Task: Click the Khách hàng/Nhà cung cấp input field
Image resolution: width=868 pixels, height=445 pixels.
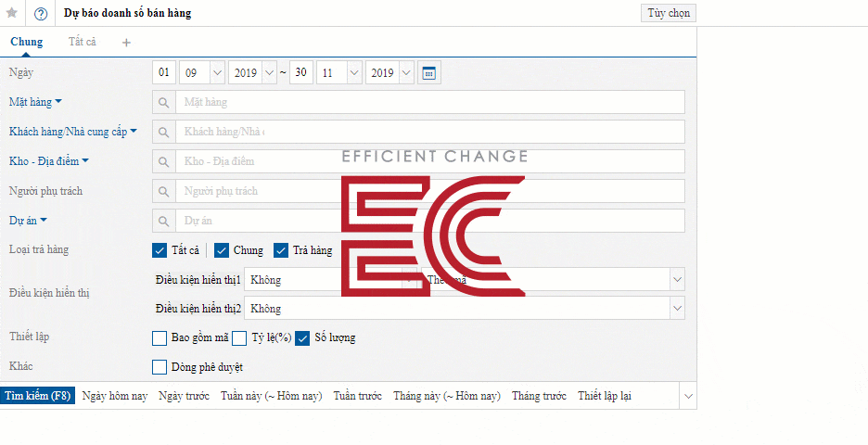Action: (x=430, y=132)
